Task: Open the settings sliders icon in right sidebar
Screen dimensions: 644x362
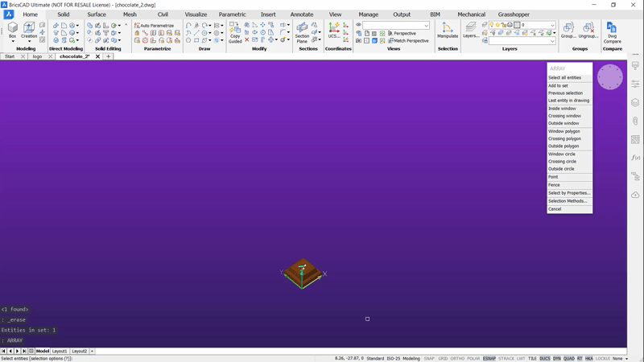Action: pos(635,84)
